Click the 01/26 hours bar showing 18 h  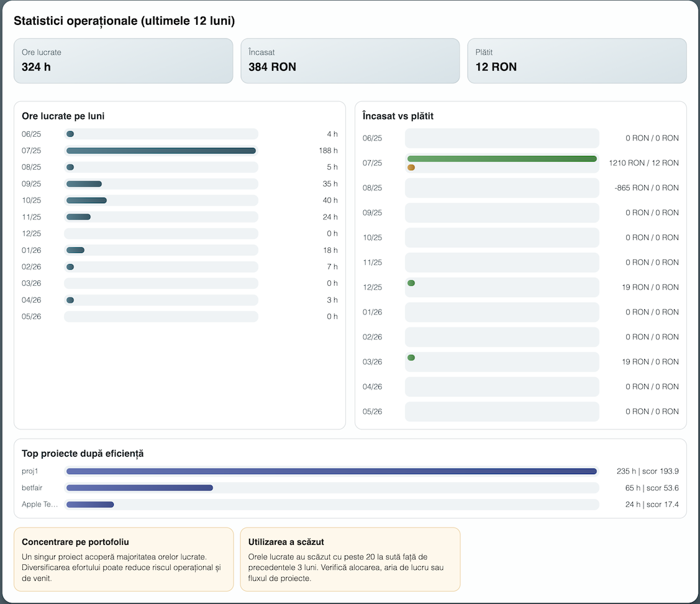[75, 250]
